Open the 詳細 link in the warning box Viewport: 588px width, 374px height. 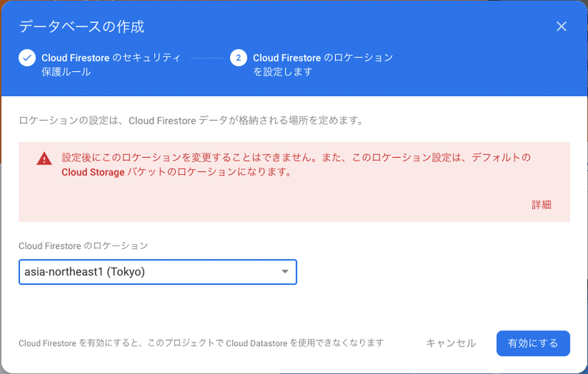tap(541, 204)
